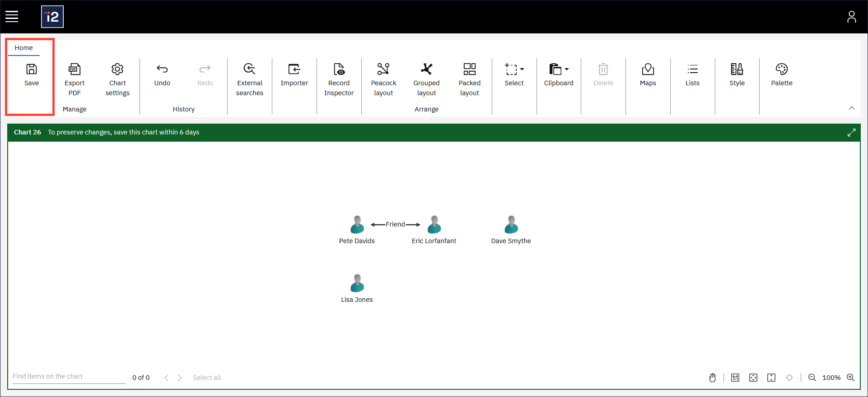Collapse the ribbon toolbar
868x397 pixels.
[x=851, y=108]
